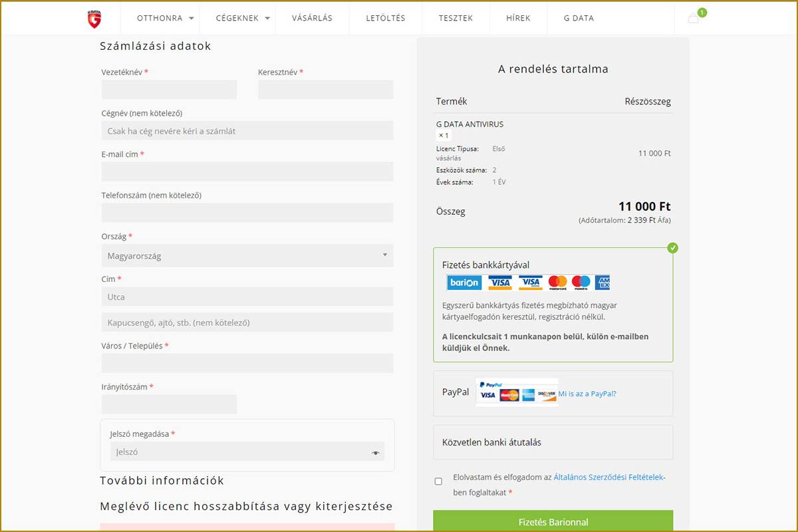Click the × 1 quantity label
798x532 pixels.
[x=444, y=135]
